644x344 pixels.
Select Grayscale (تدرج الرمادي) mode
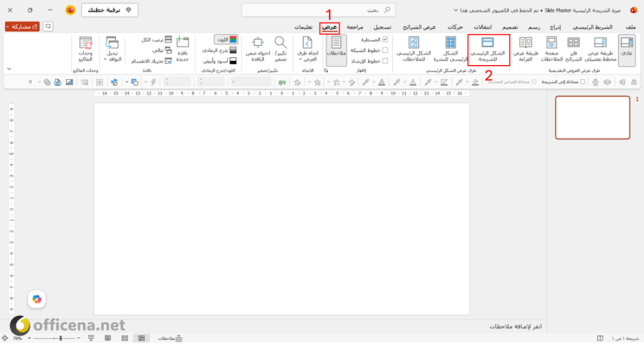click(220, 50)
